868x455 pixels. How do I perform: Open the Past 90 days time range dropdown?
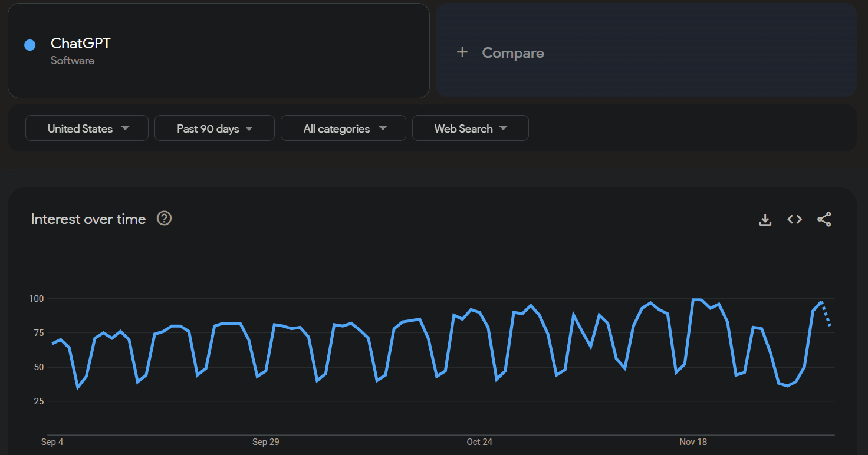pyautogui.click(x=215, y=128)
